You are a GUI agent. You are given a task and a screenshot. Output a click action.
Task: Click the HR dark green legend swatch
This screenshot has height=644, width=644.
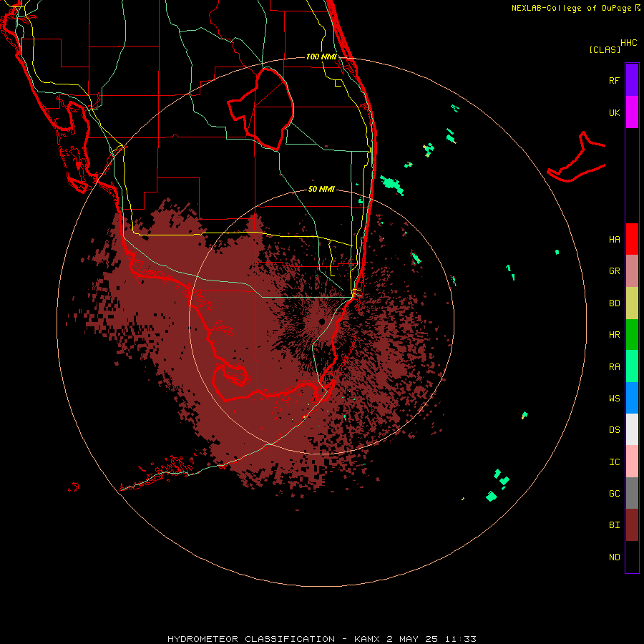pyautogui.click(x=632, y=334)
